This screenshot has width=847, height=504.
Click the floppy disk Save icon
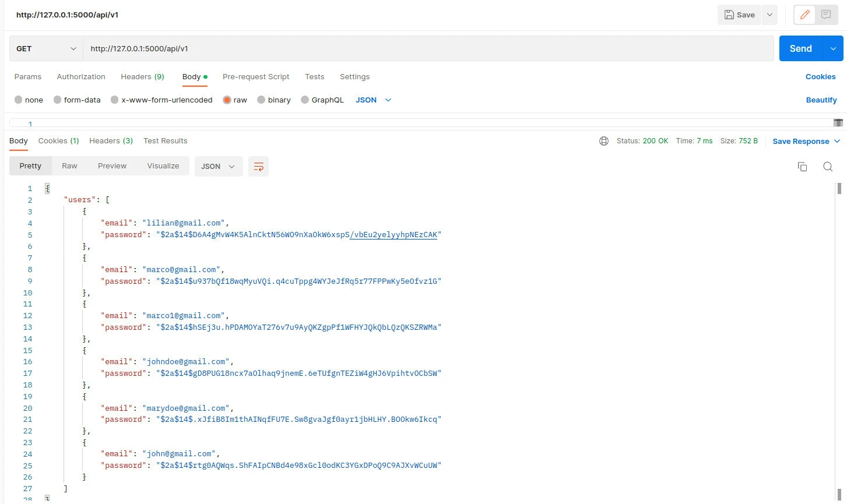tap(729, 15)
